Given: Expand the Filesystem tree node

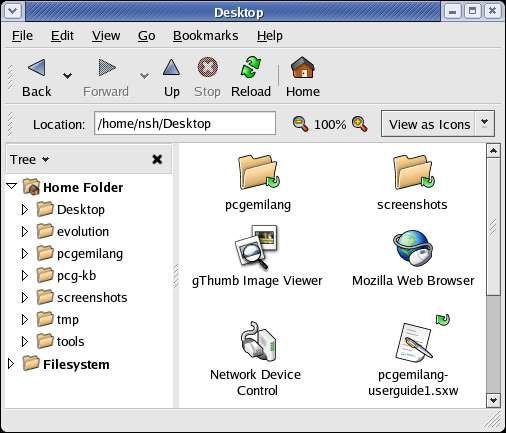Looking at the screenshot, I should (11, 364).
